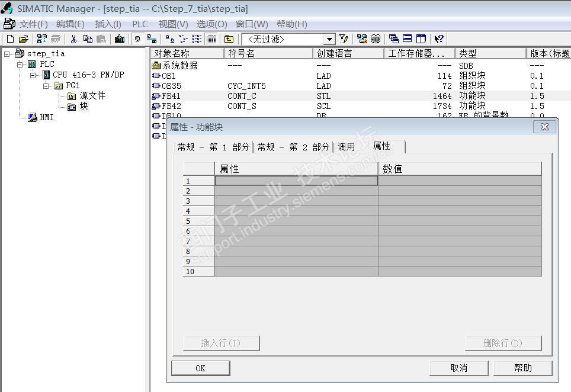Click the Download to PLC icon
This screenshot has width=571, height=392.
click(120, 39)
